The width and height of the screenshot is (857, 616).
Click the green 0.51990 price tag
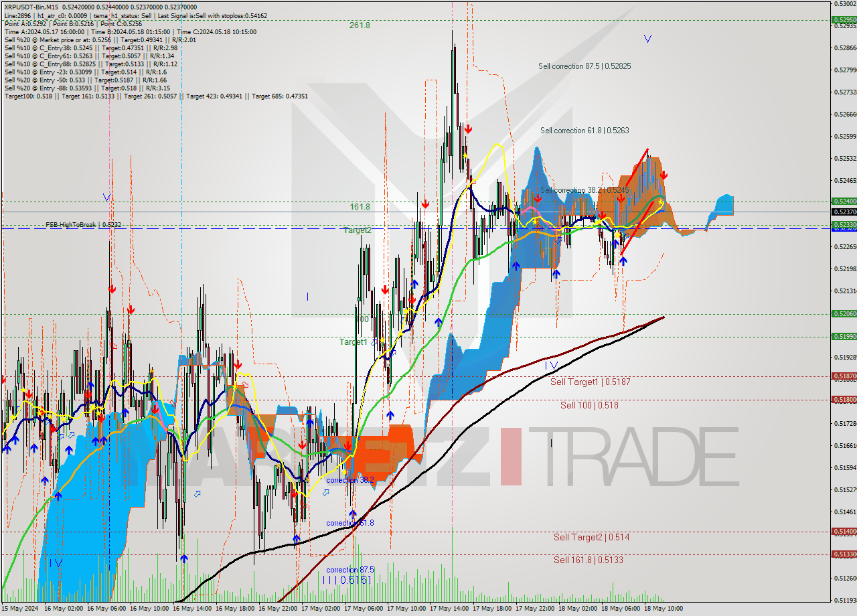click(844, 336)
